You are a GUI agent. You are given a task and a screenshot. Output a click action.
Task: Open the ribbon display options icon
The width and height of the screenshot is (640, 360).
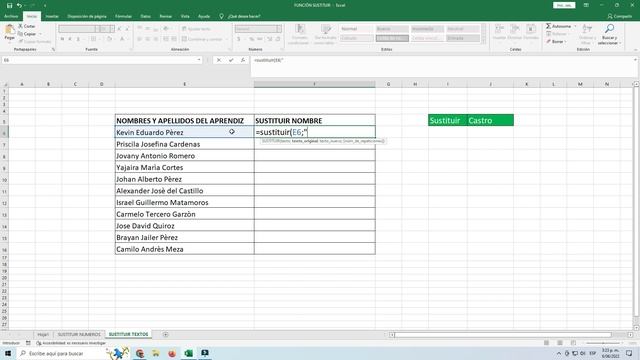pyautogui.click(x=586, y=5)
